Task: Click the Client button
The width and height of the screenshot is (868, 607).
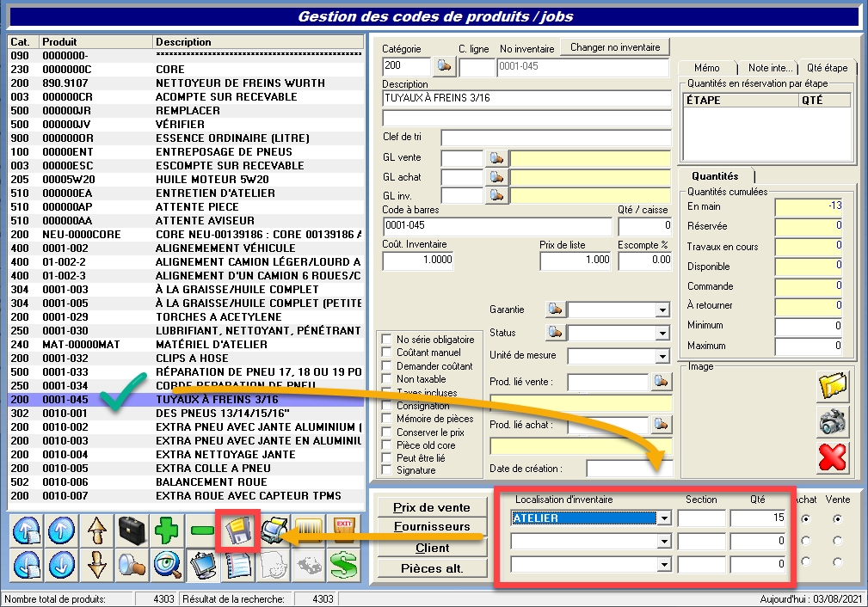Action: 432,548
